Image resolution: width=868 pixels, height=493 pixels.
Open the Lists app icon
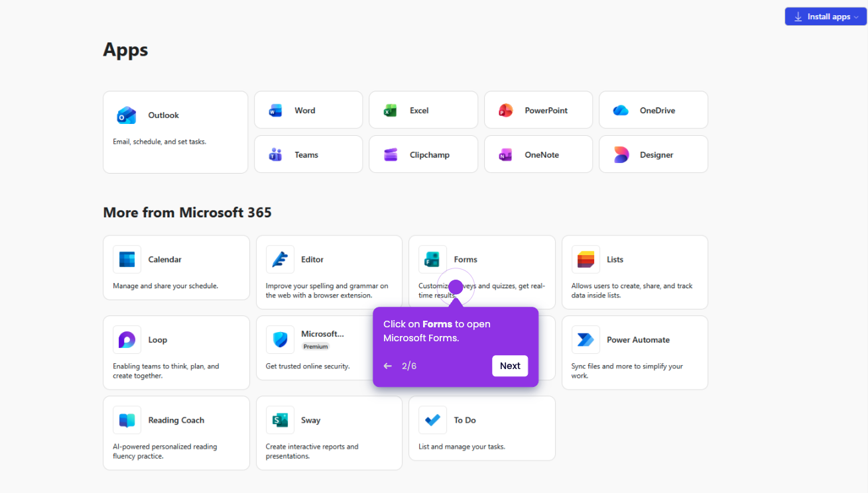pos(586,260)
